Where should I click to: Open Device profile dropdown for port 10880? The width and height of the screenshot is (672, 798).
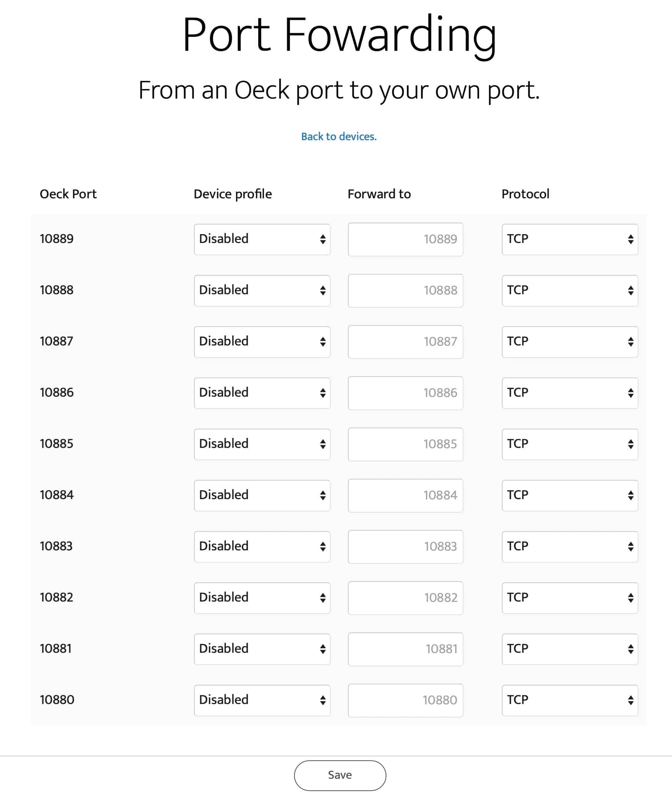point(262,700)
